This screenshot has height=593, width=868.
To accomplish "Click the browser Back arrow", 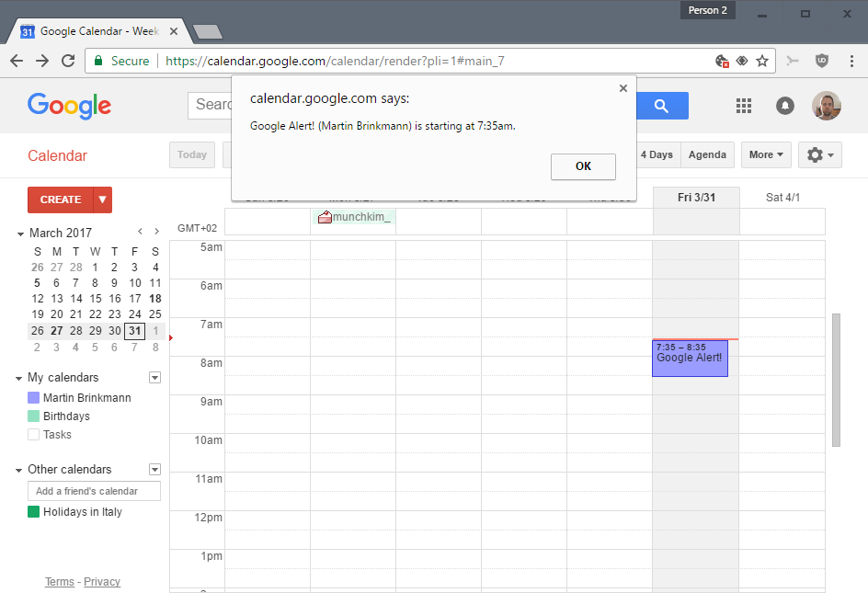I will point(17,61).
